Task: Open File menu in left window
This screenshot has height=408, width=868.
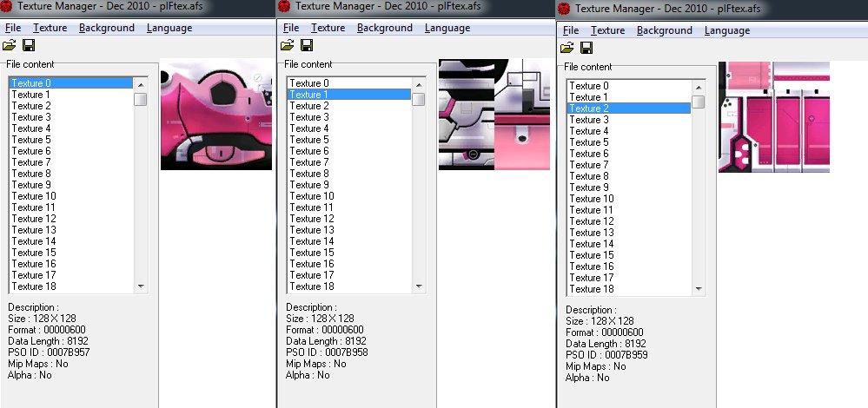Action: pyautogui.click(x=13, y=28)
